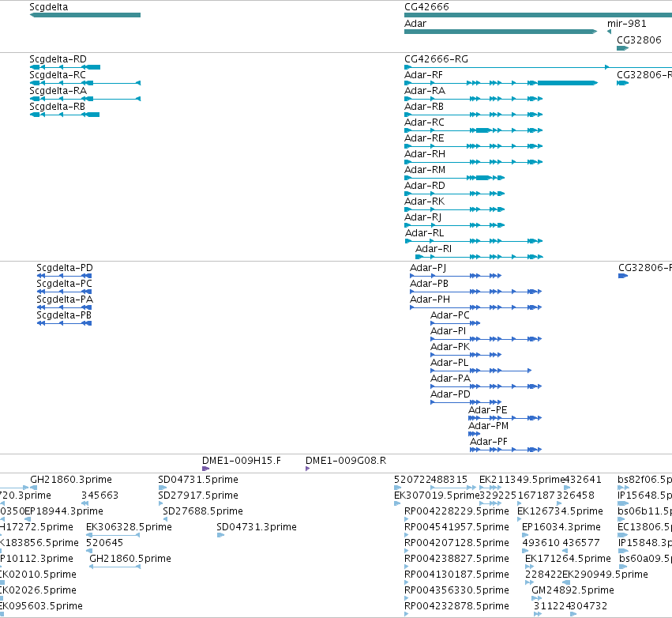The height and width of the screenshot is (618, 672).
Task: Click the Adar-PF protein label
Action: tap(489, 443)
